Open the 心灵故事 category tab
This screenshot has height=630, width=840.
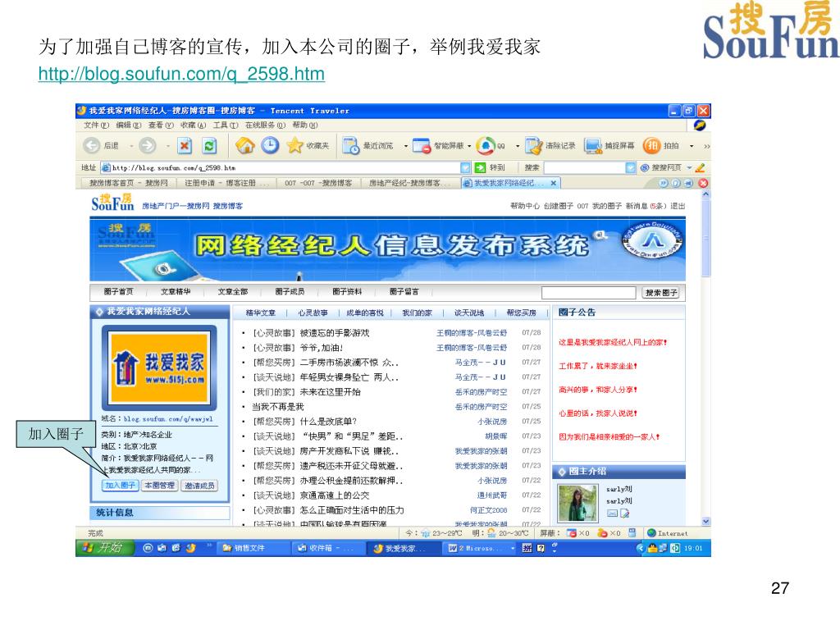(313, 313)
